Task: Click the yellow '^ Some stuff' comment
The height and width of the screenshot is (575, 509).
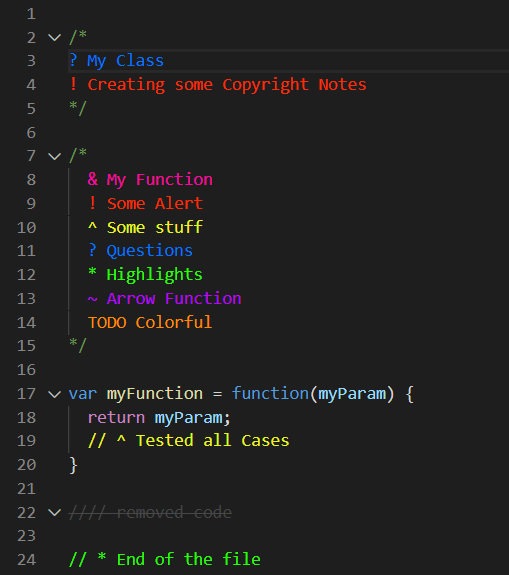Action: 146,227
